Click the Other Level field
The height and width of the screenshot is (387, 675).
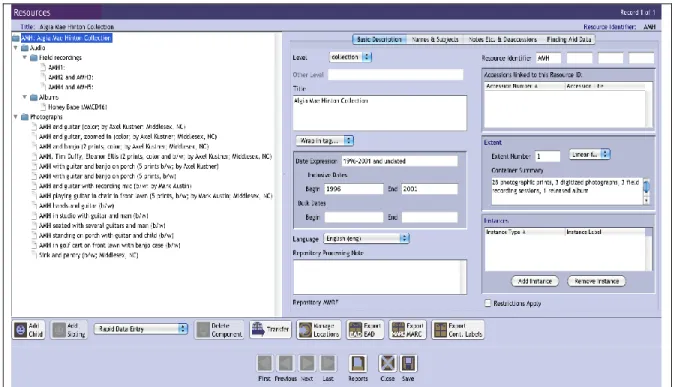point(395,75)
